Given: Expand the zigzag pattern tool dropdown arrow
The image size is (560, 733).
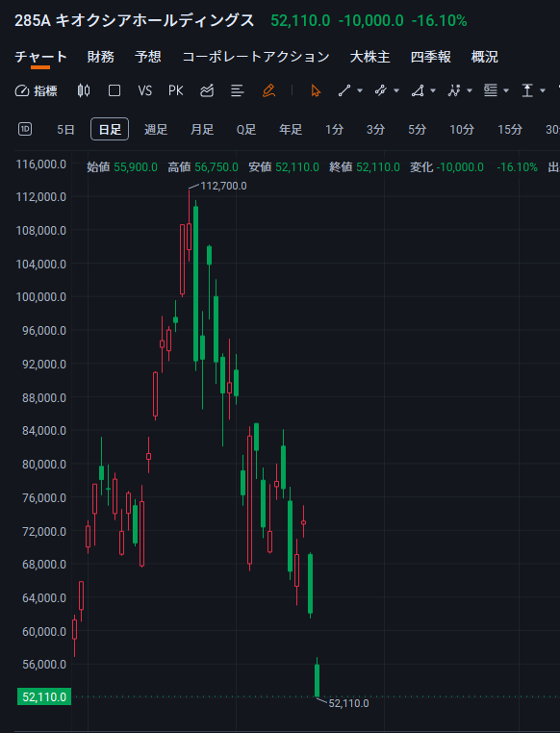Looking at the screenshot, I should click(470, 90).
